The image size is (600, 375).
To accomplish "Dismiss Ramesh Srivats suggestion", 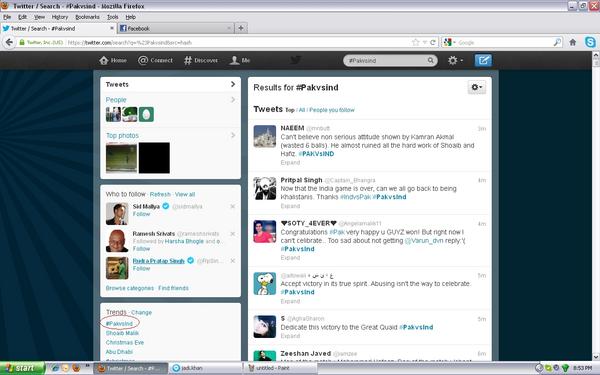I will (232, 234).
